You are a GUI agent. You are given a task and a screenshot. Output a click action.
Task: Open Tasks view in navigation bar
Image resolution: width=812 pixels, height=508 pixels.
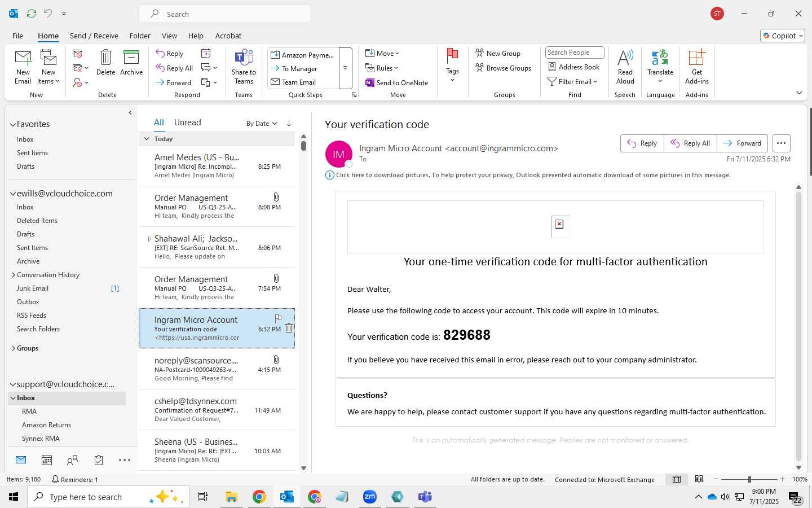[x=99, y=460]
